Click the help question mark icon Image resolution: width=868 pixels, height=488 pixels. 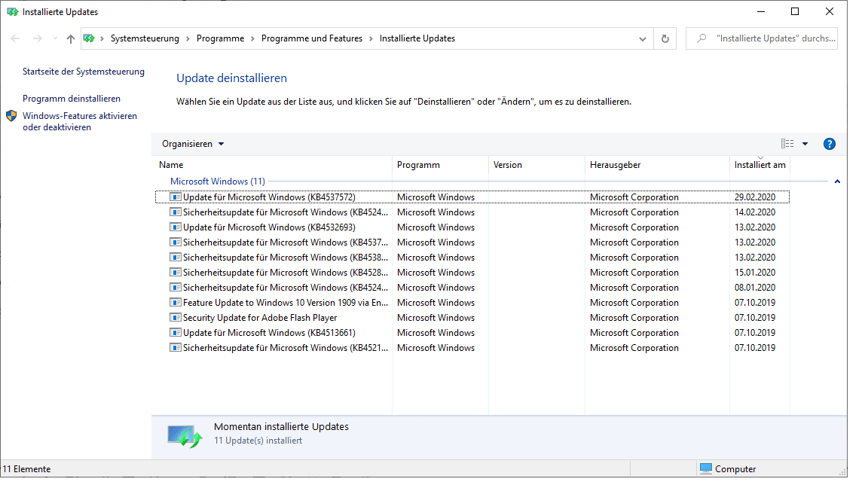(830, 144)
